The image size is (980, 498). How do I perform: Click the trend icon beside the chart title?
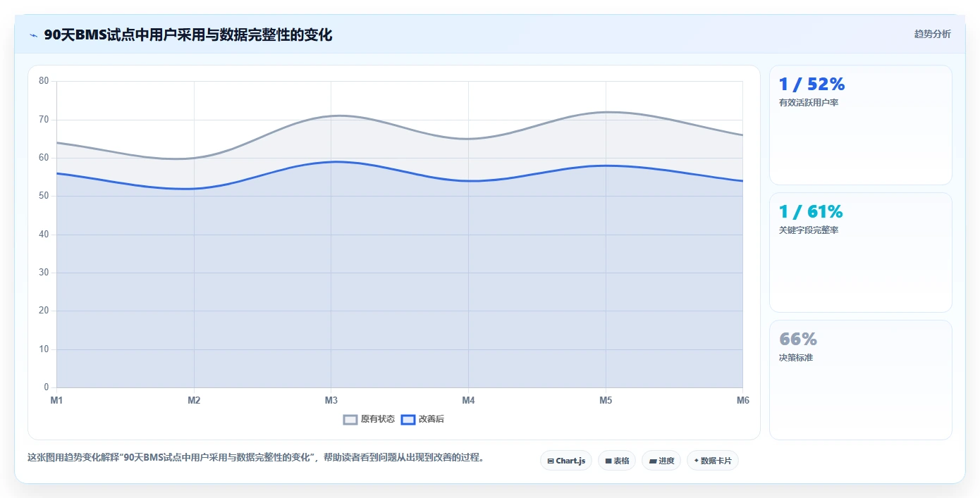pyautogui.click(x=33, y=35)
